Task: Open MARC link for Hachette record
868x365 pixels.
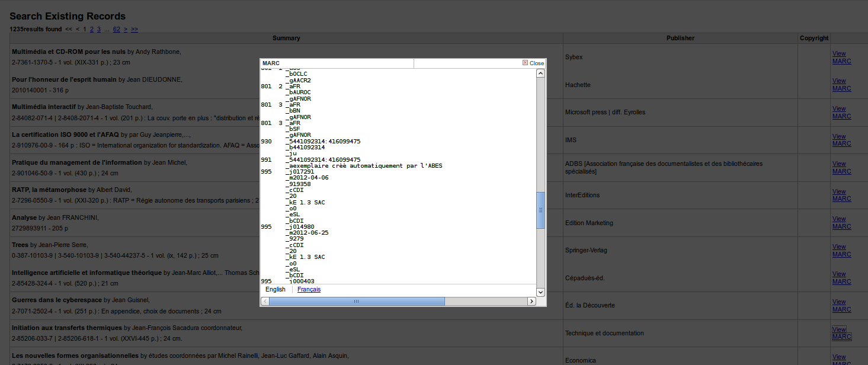Action: [x=841, y=89]
